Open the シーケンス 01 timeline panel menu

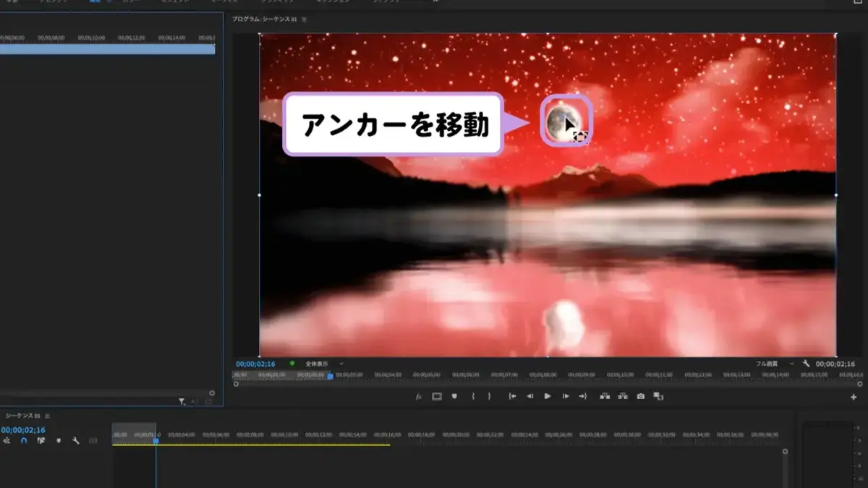tap(47, 416)
